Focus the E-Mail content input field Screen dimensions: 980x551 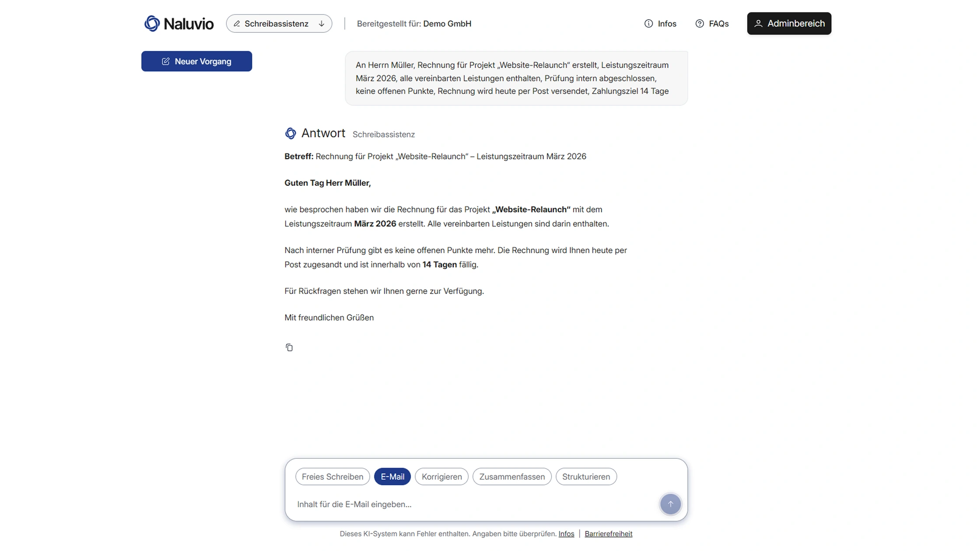tap(475, 504)
